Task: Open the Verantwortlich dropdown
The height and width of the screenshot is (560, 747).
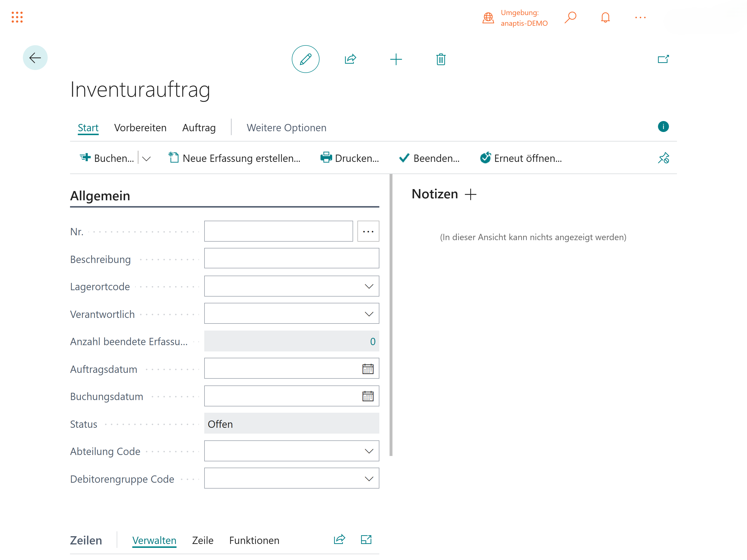Action: click(x=369, y=314)
